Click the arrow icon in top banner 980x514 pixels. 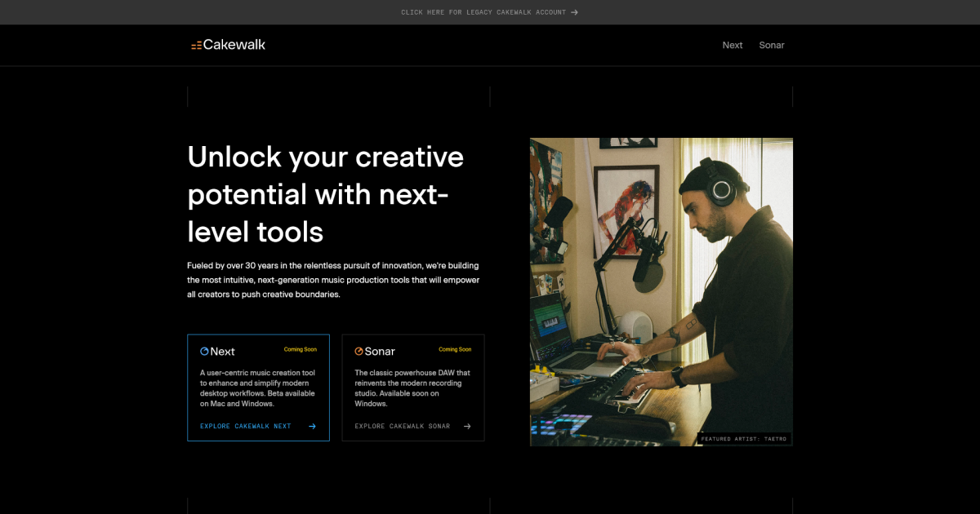pos(575,12)
